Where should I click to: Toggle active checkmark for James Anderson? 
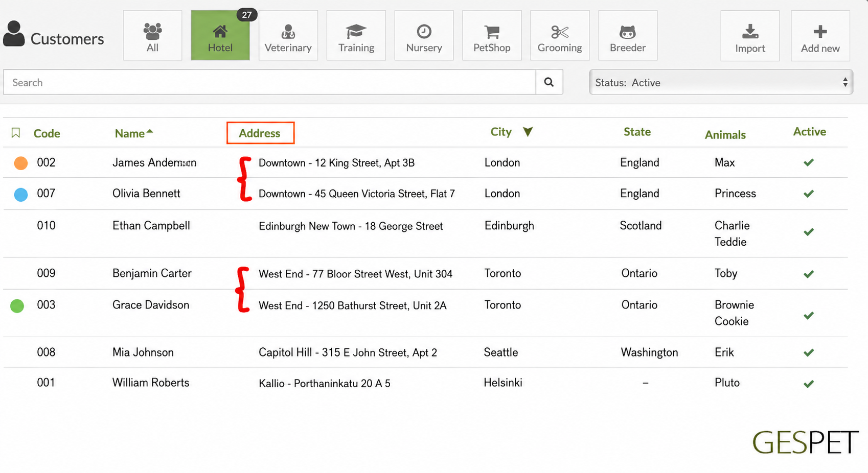[x=809, y=162]
